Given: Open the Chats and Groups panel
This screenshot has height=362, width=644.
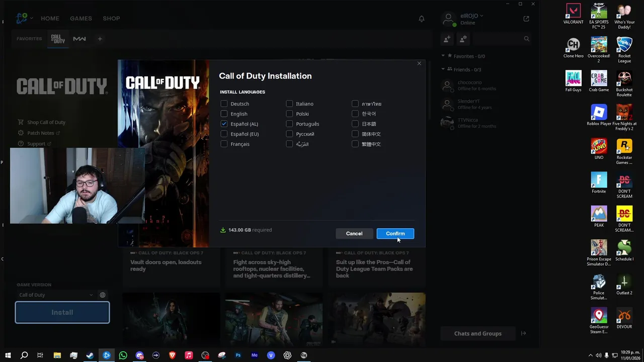Looking at the screenshot, I should pos(477,333).
